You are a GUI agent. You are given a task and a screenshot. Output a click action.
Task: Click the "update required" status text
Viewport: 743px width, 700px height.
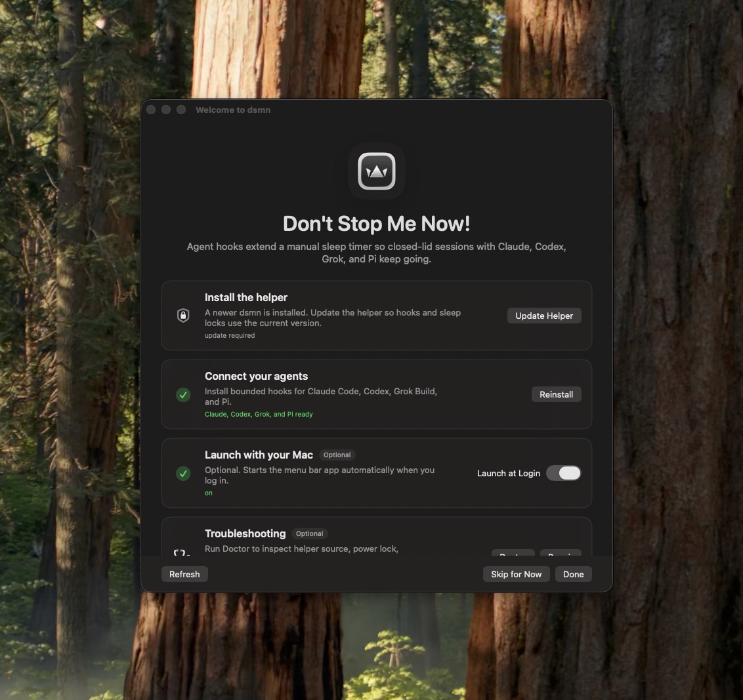[x=229, y=335]
